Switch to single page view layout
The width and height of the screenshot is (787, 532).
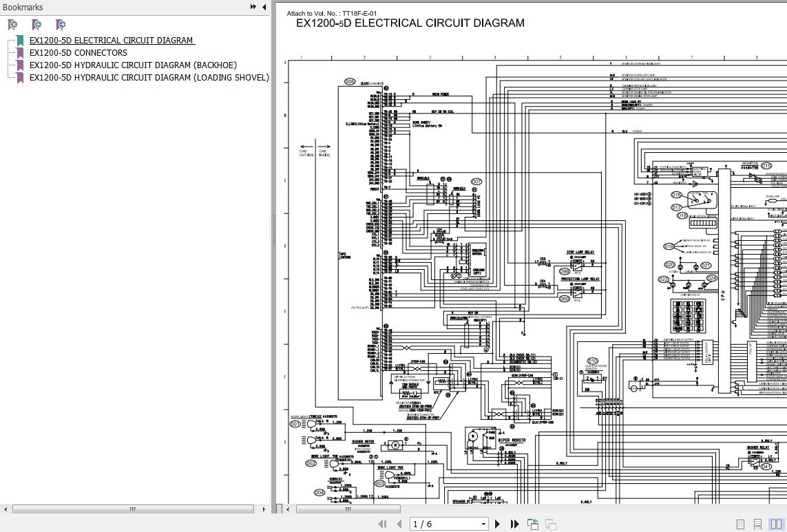tap(741, 524)
